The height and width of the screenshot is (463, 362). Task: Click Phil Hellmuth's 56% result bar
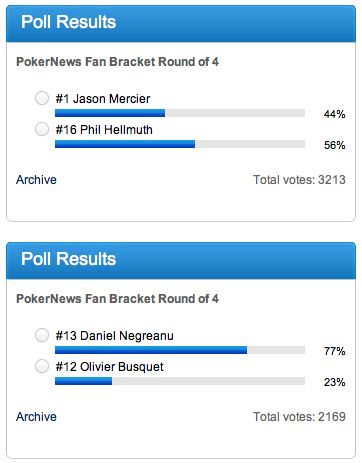point(180,144)
